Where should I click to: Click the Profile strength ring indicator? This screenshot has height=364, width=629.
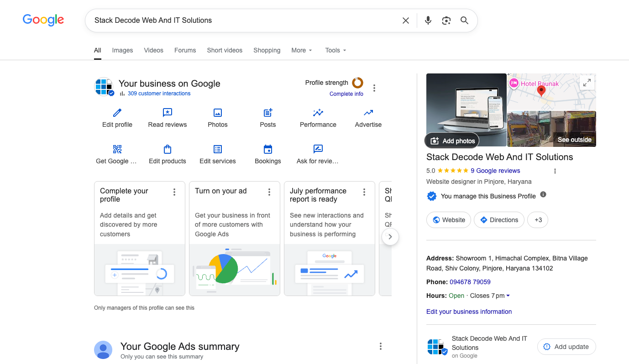coord(357,83)
